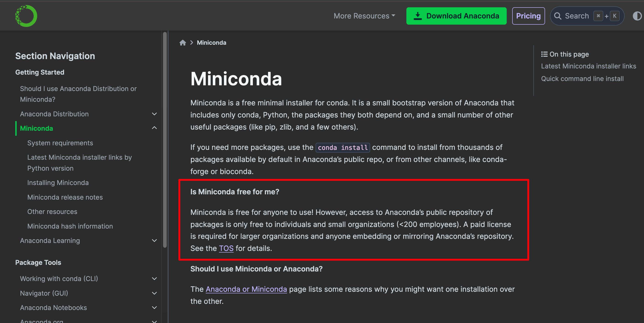Open the More Resources dropdown

point(364,16)
